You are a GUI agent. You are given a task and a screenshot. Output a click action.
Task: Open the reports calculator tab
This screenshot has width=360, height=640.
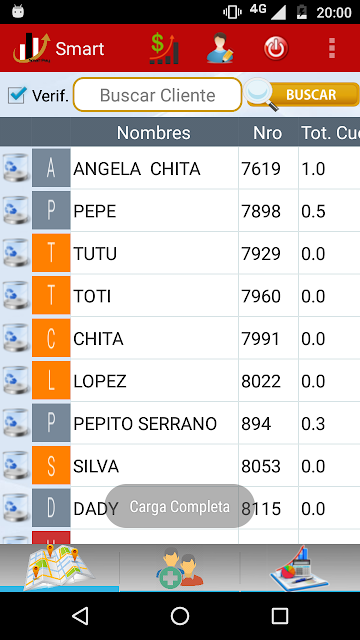300,567
